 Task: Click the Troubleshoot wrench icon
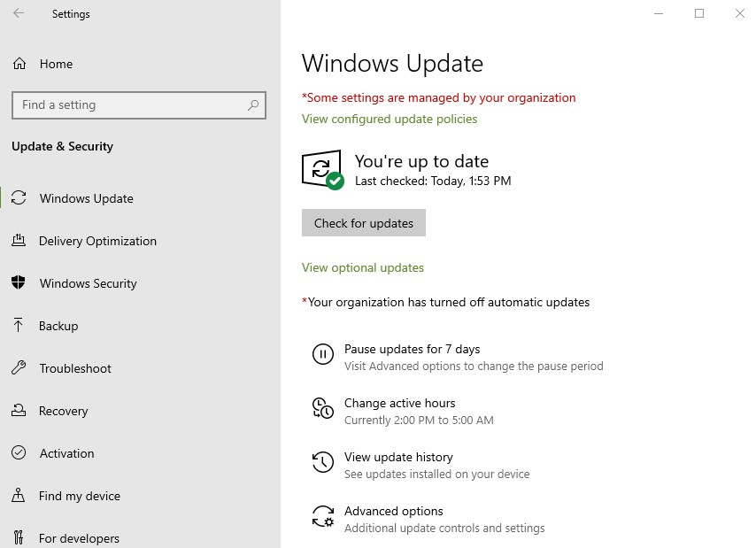[19, 367]
